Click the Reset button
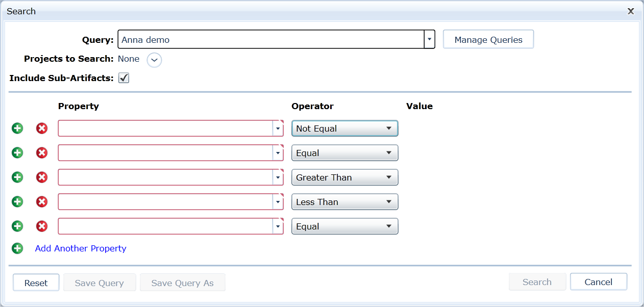 [x=36, y=283]
